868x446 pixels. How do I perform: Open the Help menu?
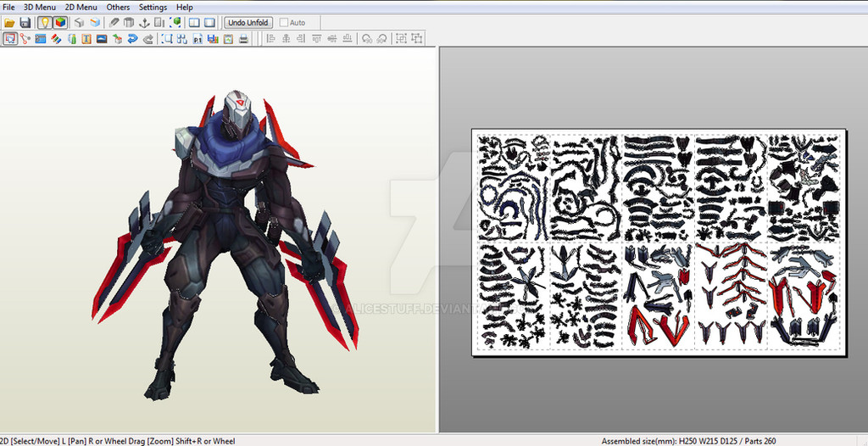(x=184, y=7)
